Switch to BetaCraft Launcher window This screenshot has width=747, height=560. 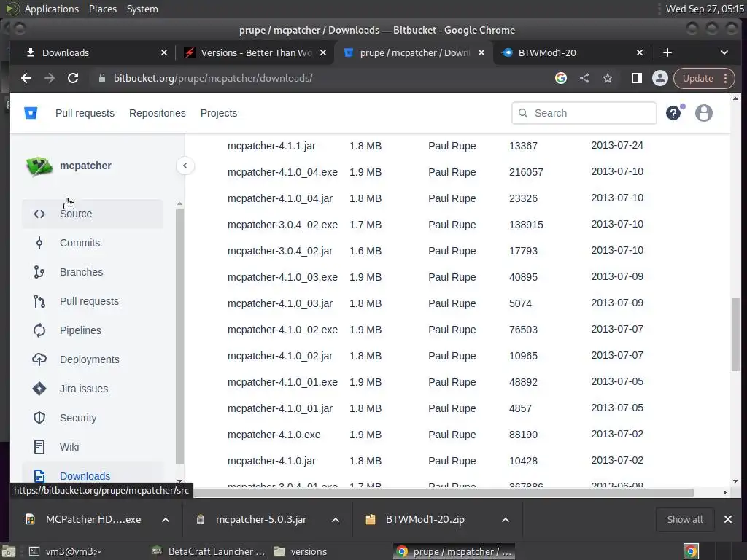[208, 551]
